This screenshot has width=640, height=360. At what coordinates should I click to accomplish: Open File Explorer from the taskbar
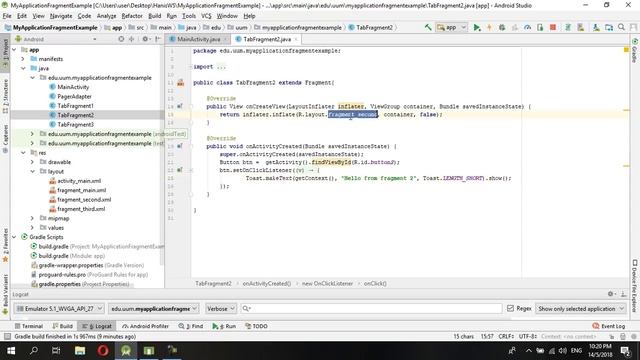80,350
